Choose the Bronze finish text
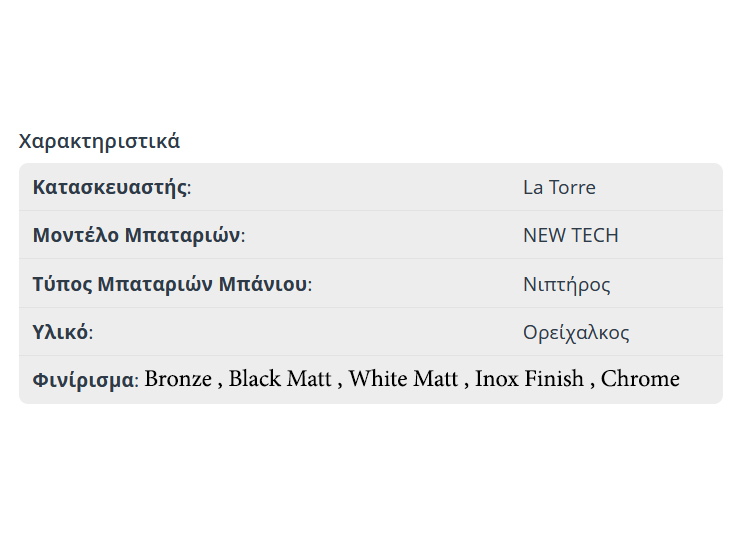Viewport: 737px width, 537px height. click(178, 379)
